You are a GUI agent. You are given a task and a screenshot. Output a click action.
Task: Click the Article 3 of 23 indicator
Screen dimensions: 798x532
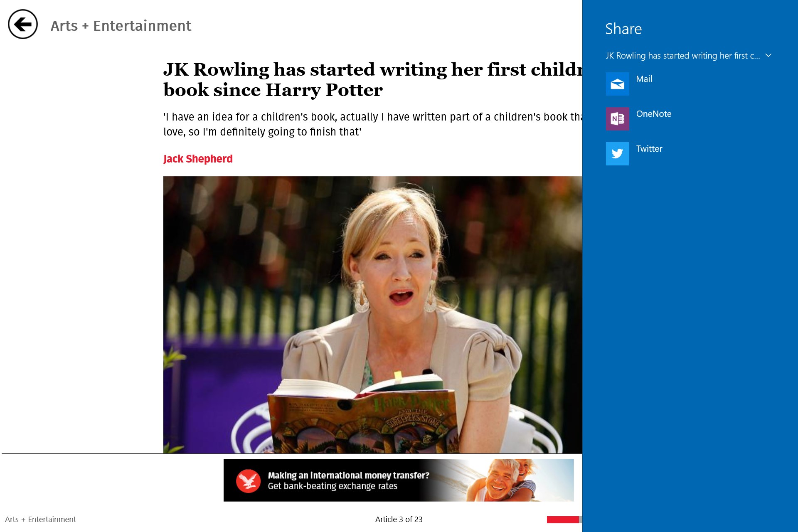point(399,519)
